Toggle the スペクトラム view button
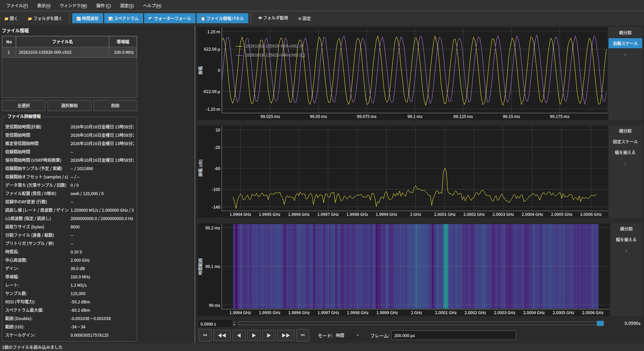The height and width of the screenshot is (351, 644). tap(124, 18)
